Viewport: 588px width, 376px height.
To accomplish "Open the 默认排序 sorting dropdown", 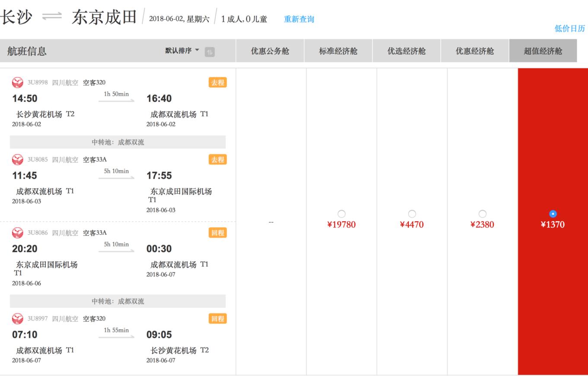I will [179, 50].
